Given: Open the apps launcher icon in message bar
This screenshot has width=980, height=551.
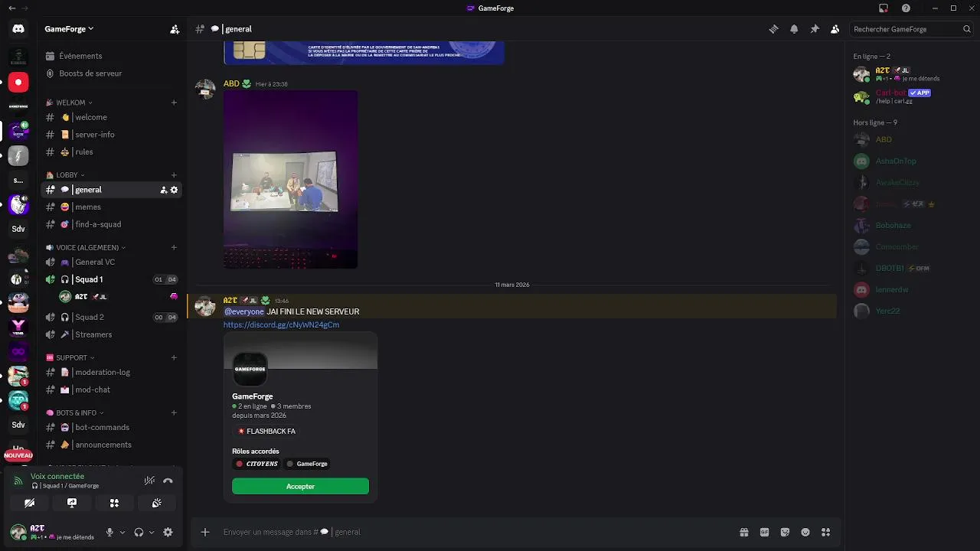Looking at the screenshot, I should click(825, 532).
